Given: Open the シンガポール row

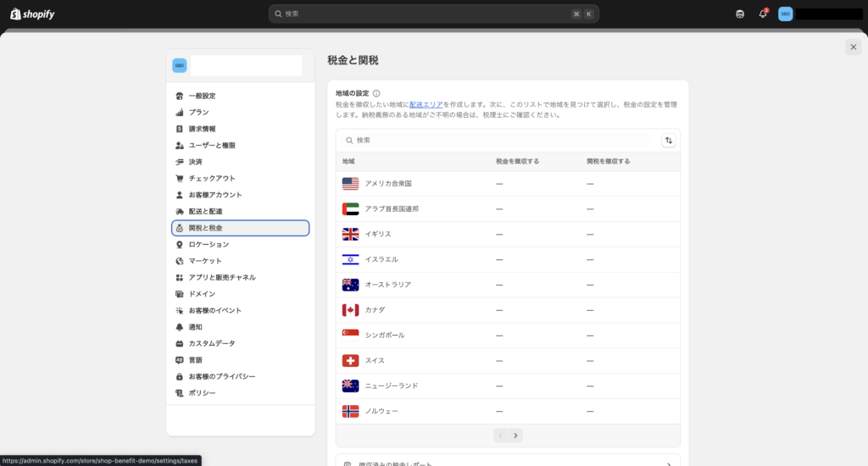Looking at the screenshot, I should pyautogui.click(x=508, y=336).
